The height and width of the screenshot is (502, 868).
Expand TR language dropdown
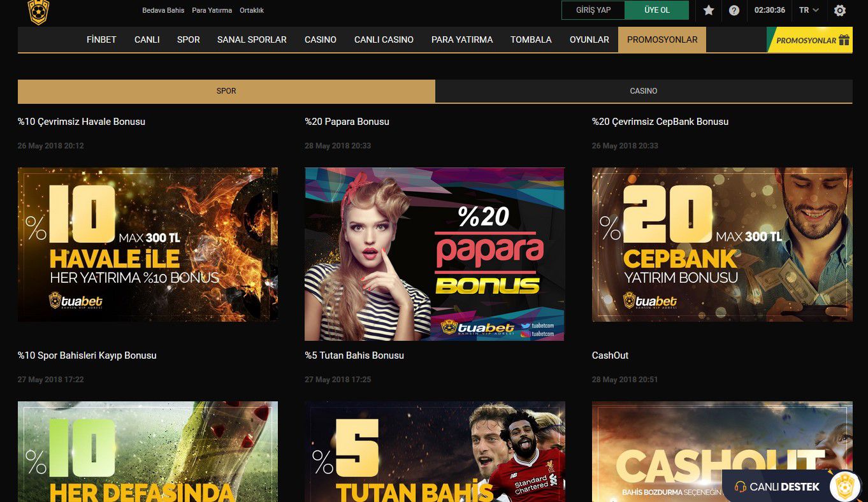pos(809,10)
